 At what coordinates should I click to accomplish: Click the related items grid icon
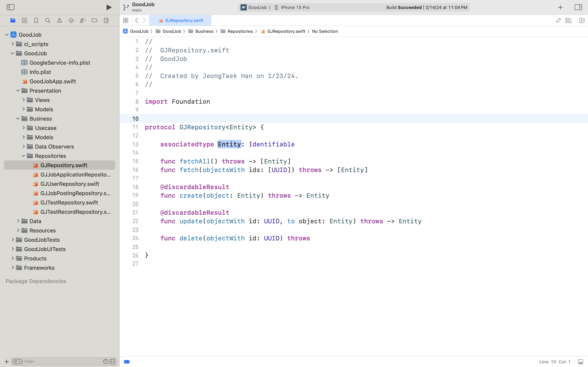point(126,21)
